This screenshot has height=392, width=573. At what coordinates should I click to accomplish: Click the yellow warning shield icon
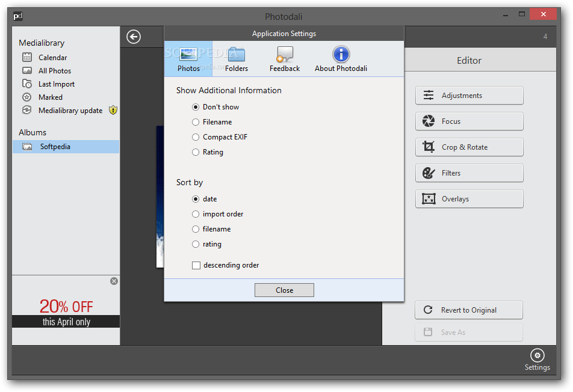pos(113,110)
